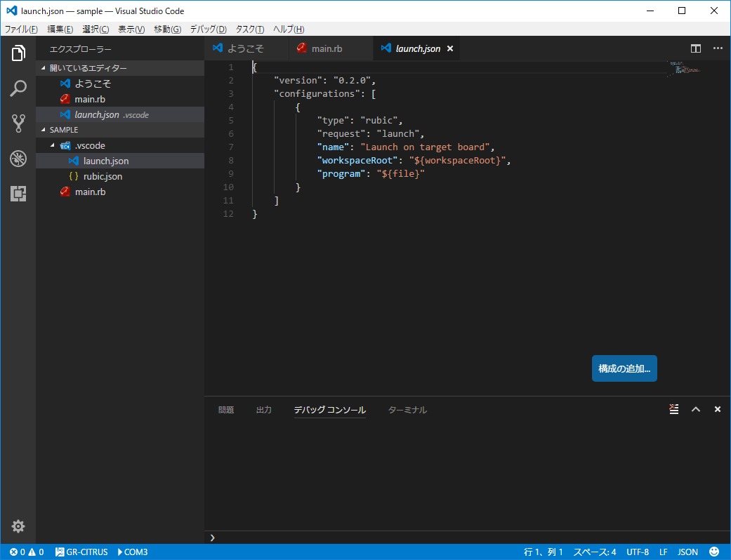Clear the debug console output

pyautogui.click(x=673, y=409)
